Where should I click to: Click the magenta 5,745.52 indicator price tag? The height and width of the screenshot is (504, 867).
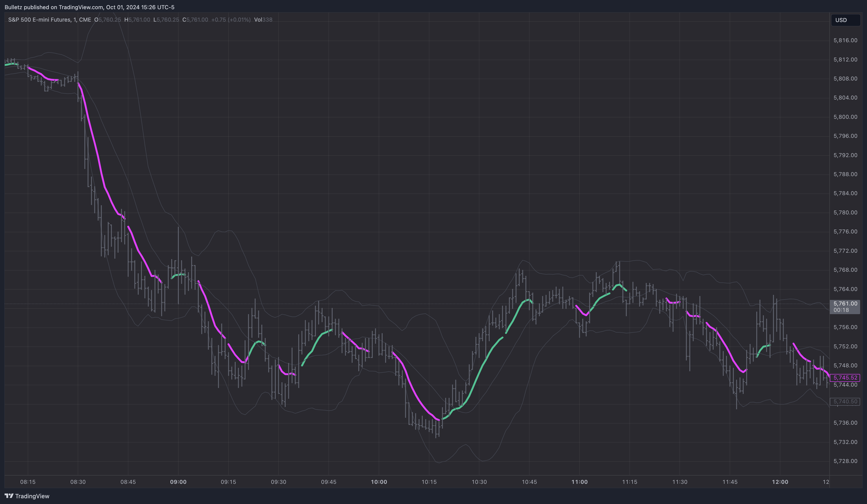coord(845,377)
